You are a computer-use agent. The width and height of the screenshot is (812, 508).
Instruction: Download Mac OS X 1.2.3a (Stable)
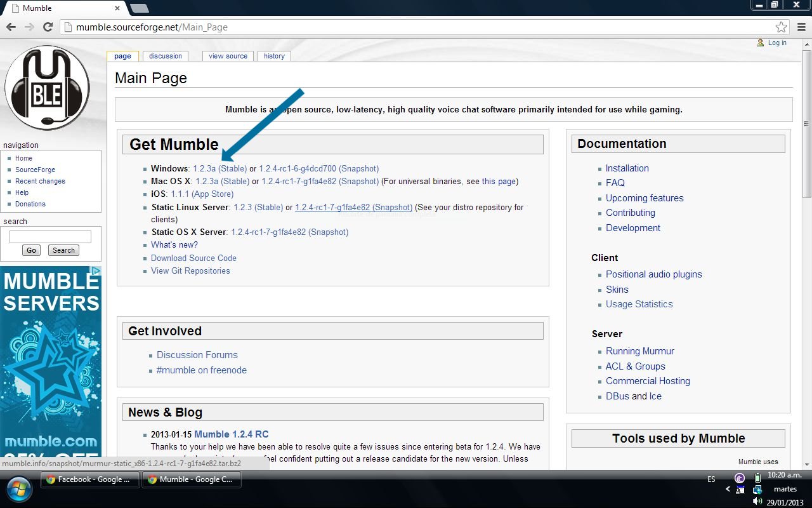point(222,181)
